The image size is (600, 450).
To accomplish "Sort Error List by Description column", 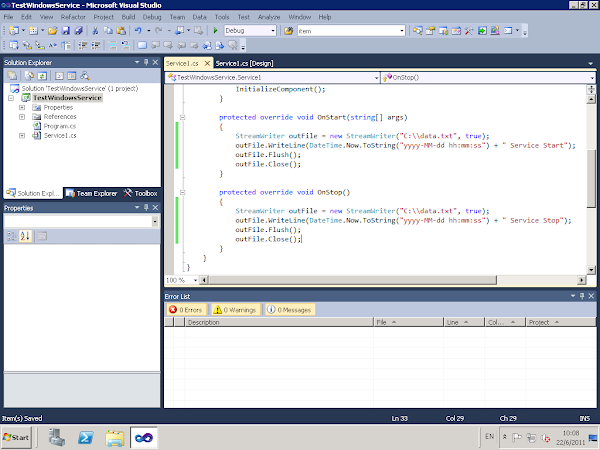I will (279, 322).
